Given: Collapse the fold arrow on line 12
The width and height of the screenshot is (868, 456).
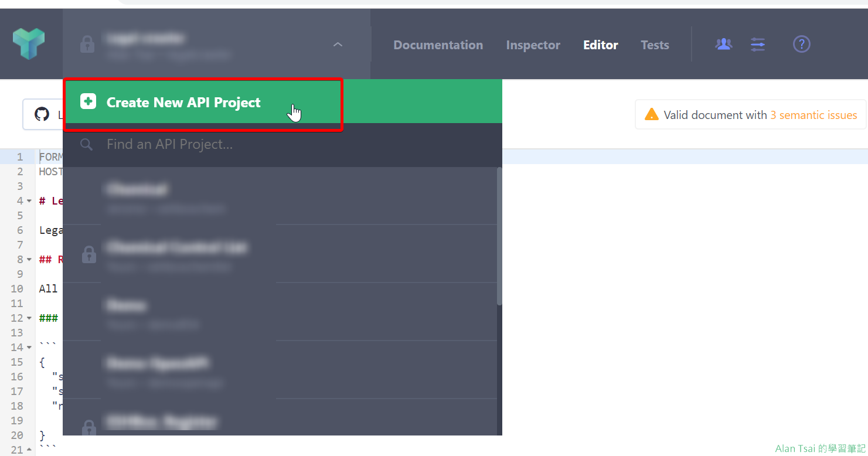Looking at the screenshot, I should 29,318.
